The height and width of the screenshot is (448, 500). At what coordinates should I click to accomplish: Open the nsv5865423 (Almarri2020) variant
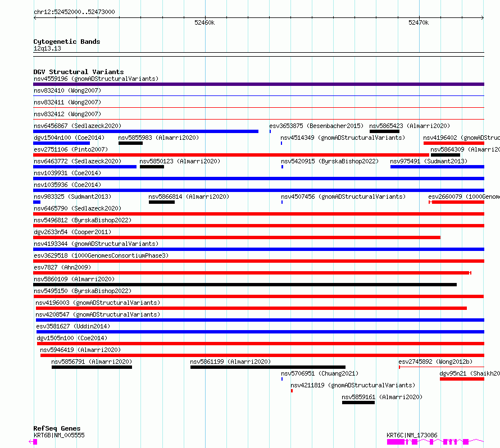410,126
